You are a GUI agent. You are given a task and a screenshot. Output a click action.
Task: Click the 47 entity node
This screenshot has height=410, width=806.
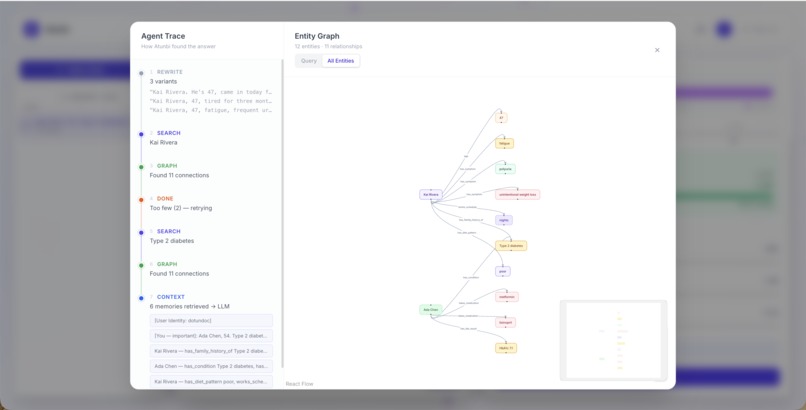point(501,118)
